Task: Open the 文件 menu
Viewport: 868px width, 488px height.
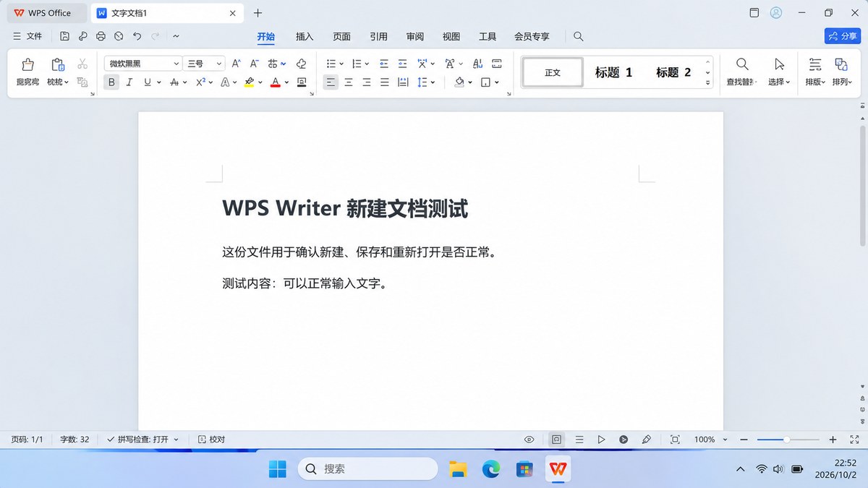Action: pyautogui.click(x=27, y=36)
